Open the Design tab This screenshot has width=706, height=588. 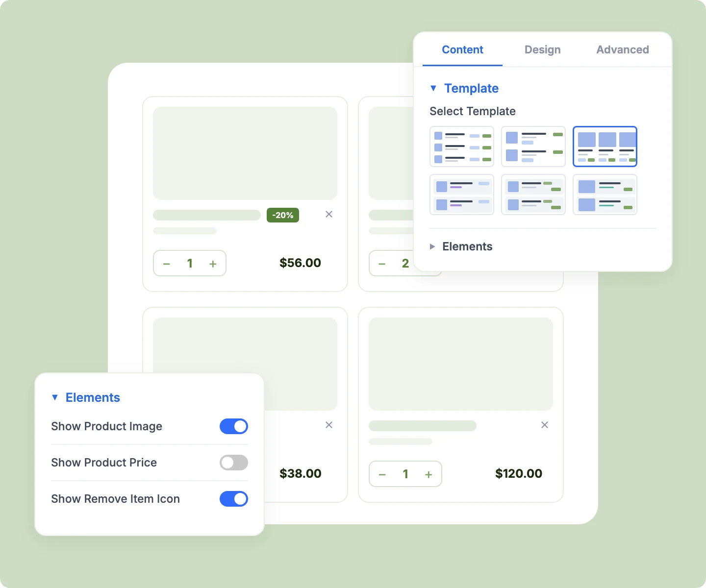pyautogui.click(x=542, y=49)
